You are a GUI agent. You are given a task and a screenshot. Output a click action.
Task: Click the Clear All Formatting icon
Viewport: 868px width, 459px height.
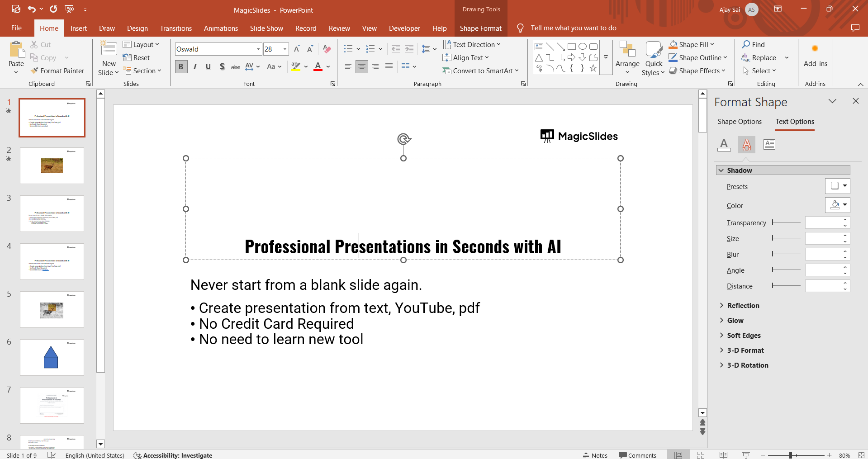coord(327,49)
